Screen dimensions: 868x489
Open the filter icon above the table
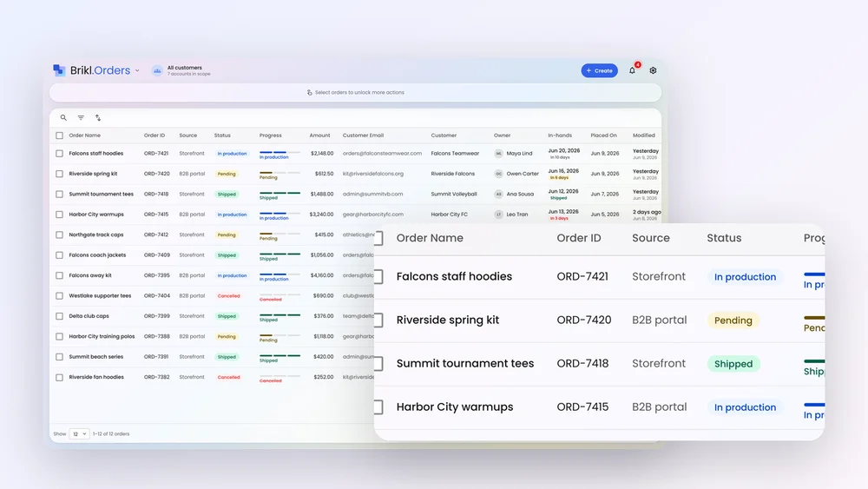tap(81, 117)
